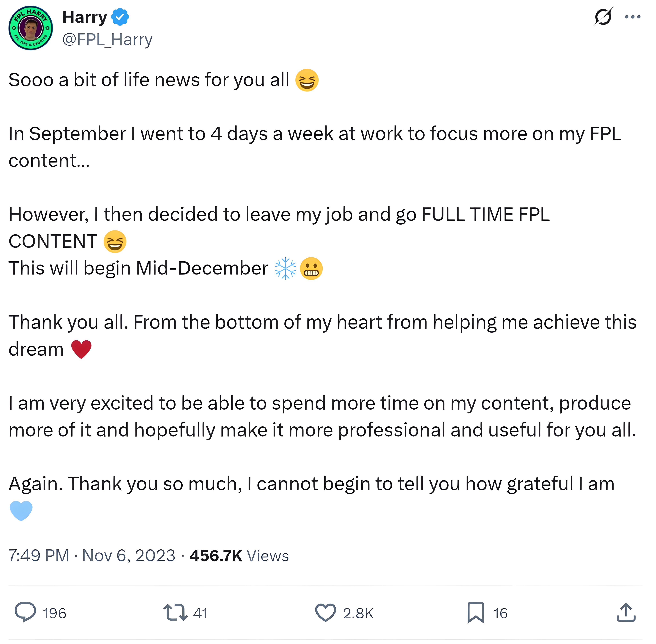Click the 16 bookmarks count
This screenshot has height=644, width=656.
coord(500,613)
